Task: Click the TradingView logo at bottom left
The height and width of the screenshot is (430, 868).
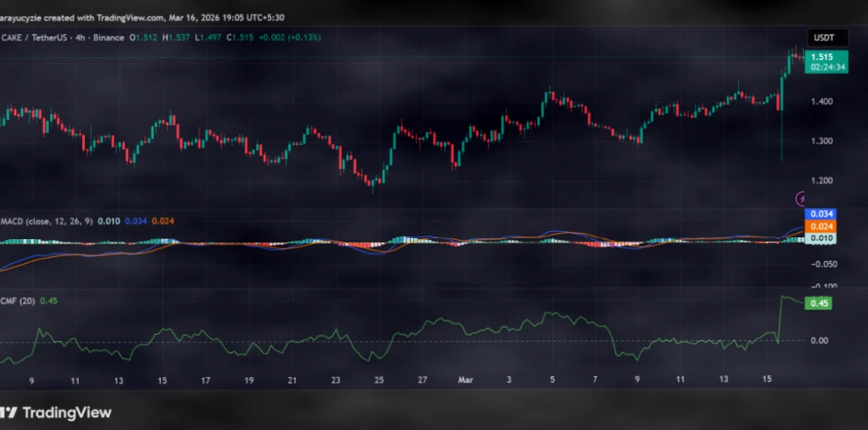Action: (x=56, y=413)
